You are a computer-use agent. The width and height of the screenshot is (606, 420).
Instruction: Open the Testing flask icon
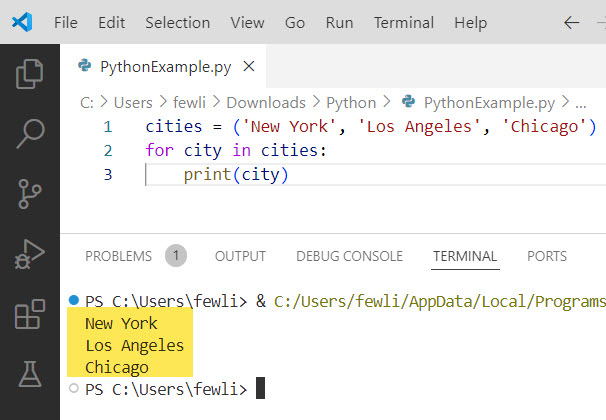coord(30,374)
